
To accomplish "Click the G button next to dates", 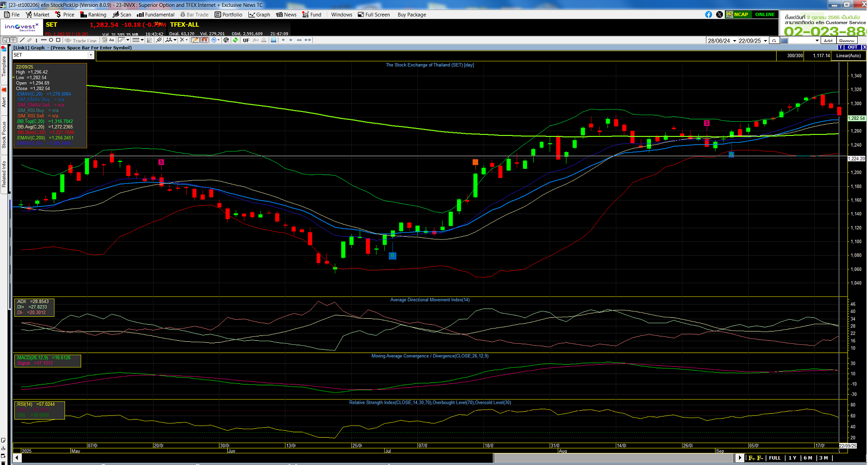I will point(774,41).
